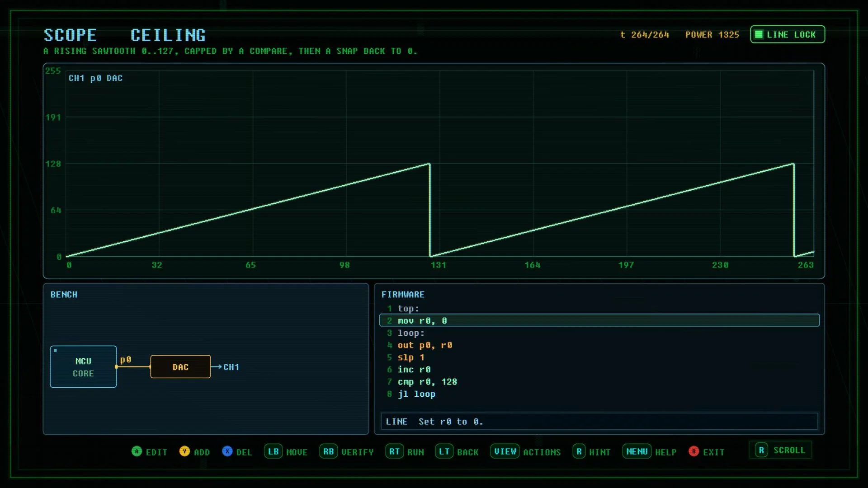Select firmware line 1 'top:'
The image size is (868, 488).
pyautogui.click(x=599, y=309)
